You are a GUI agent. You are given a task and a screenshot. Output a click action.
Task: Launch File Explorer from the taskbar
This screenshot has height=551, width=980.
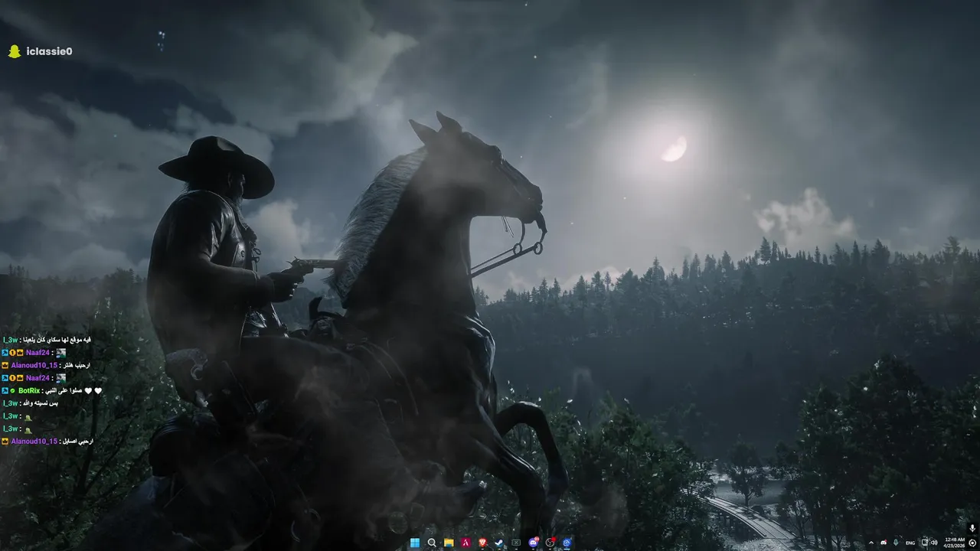(449, 543)
